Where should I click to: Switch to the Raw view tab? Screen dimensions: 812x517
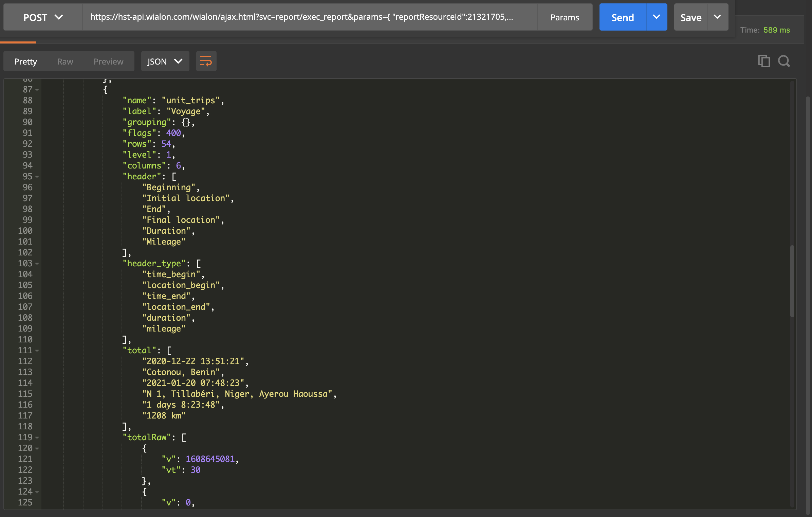(65, 61)
